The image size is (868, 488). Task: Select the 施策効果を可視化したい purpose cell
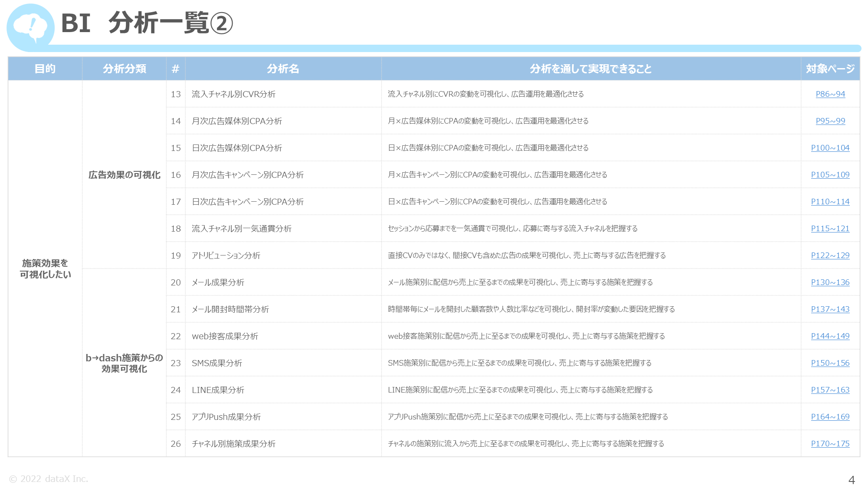click(45, 269)
